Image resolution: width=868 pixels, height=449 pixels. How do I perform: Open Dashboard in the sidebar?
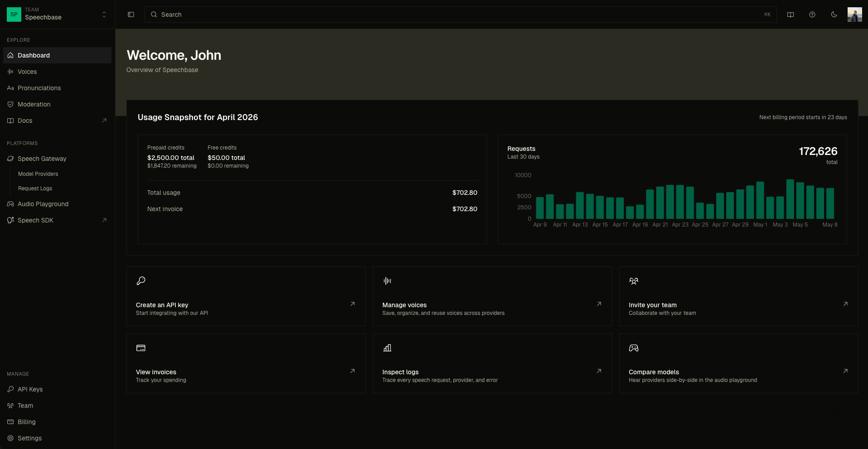[x=57, y=55]
